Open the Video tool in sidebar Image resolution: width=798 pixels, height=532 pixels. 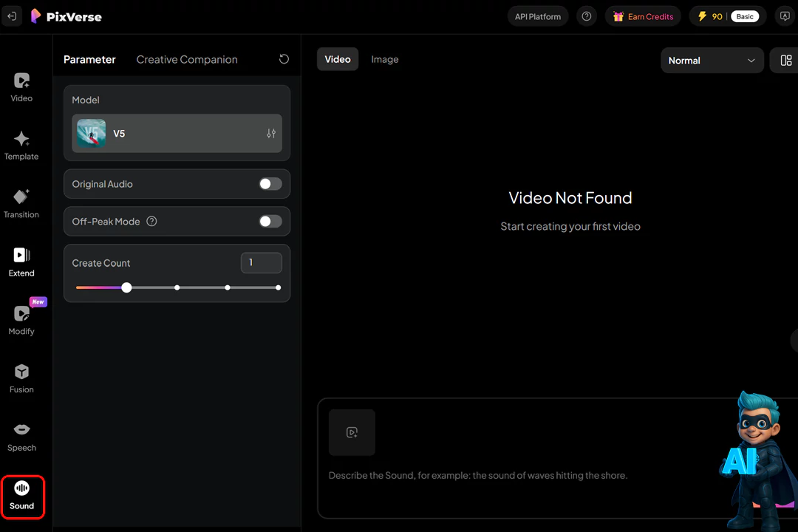(21, 86)
